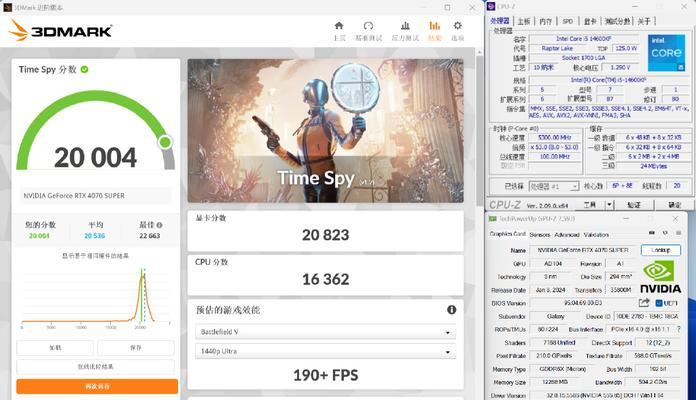Click the estimated game performance info icon

[x=451, y=310]
